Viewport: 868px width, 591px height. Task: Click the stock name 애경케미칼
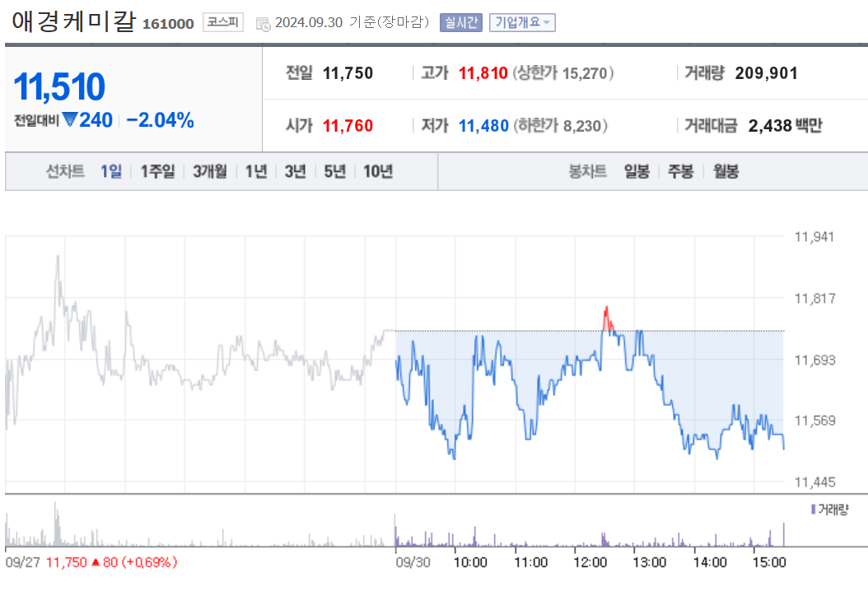point(73,21)
